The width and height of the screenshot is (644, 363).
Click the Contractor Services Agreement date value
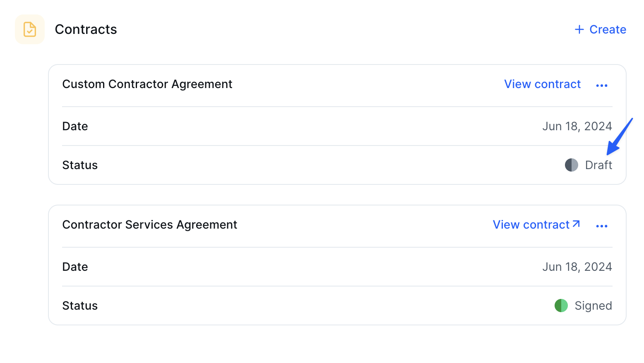577,267
